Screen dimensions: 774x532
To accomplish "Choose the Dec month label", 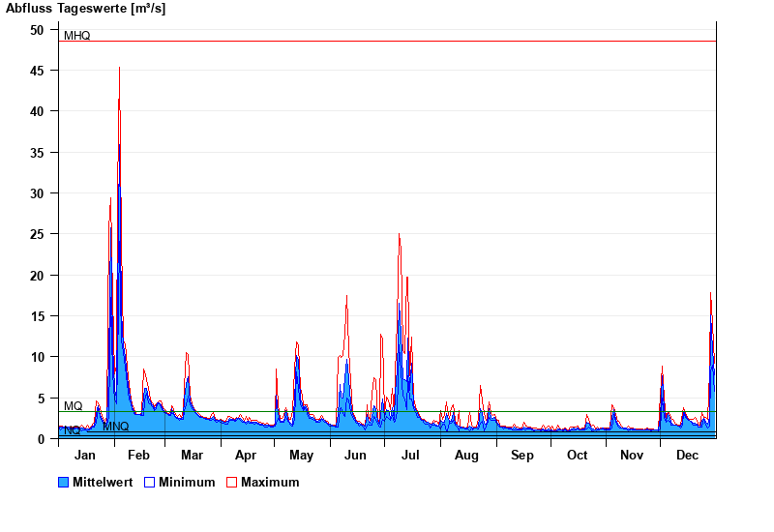I will (x=687, y=456).
